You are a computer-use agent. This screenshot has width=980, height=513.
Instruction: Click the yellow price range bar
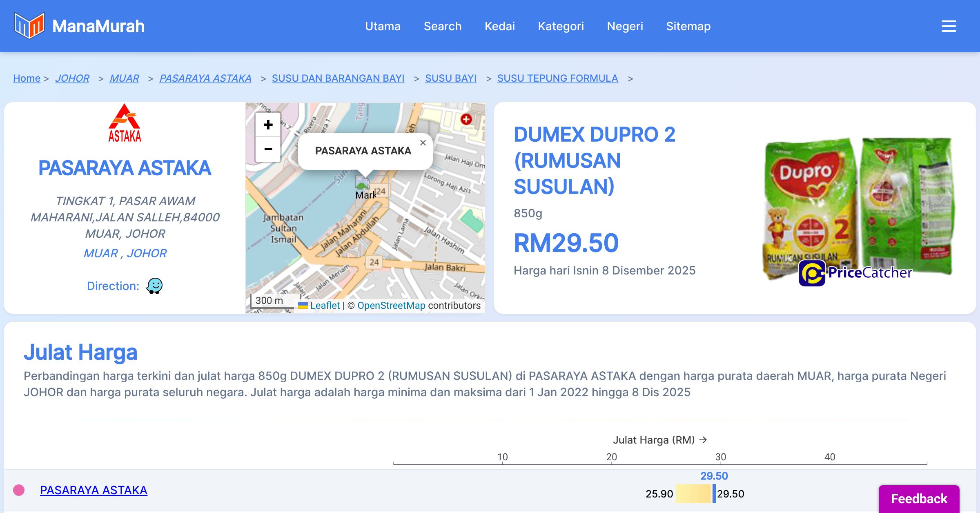(693, 494)
